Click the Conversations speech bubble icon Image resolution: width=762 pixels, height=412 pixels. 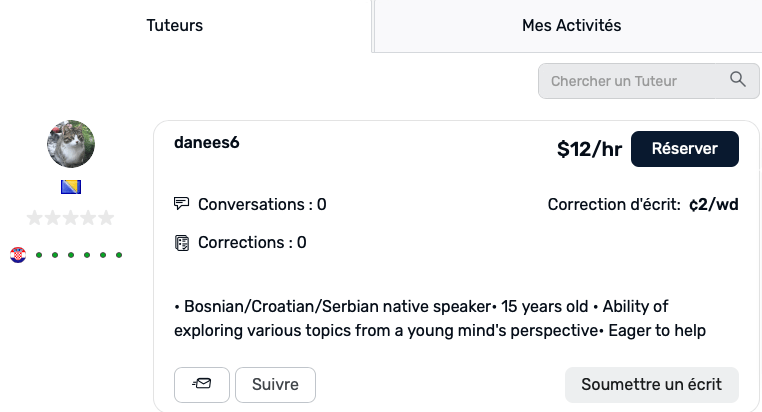[182, 204]
